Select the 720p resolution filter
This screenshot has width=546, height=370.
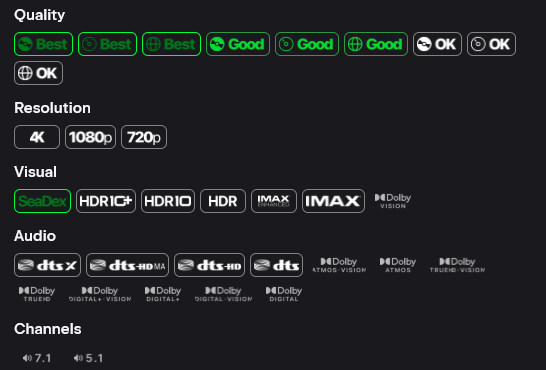point(144,137)
